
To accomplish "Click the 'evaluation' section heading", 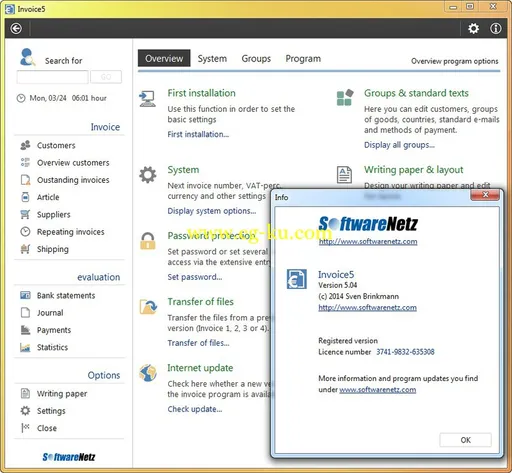I will 99,277.
